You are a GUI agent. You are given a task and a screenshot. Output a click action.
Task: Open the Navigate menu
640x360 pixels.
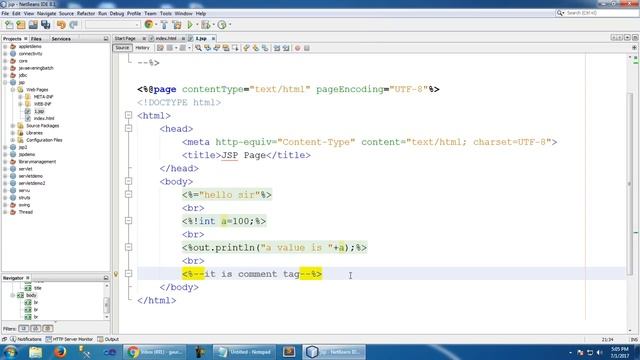coord(46,13)
